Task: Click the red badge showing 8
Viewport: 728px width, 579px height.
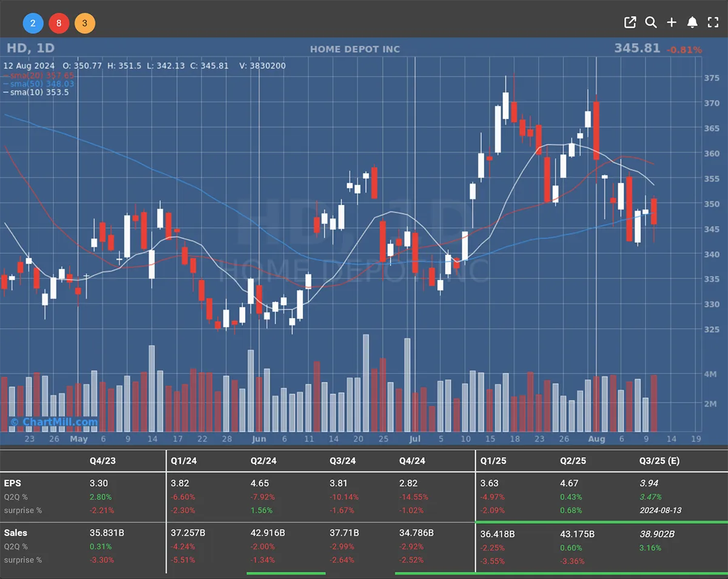Action: pos(59,24)
